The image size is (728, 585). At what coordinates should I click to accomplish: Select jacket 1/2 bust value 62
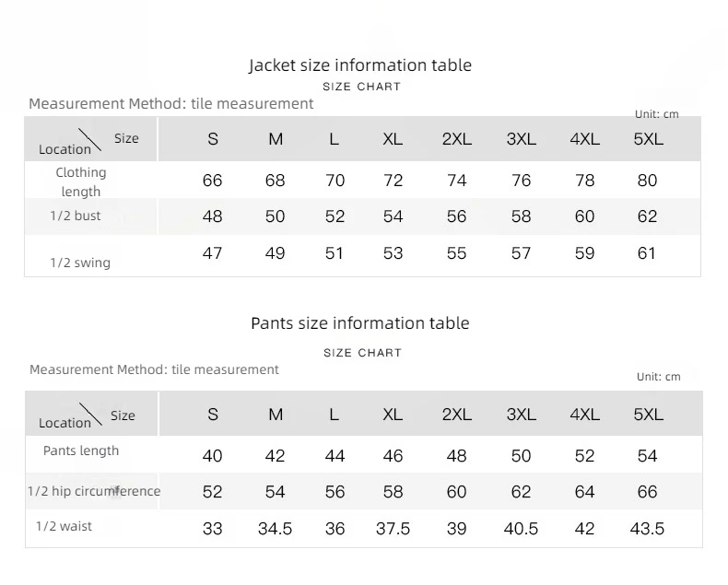pyautogui.click(x=647, y=216)
